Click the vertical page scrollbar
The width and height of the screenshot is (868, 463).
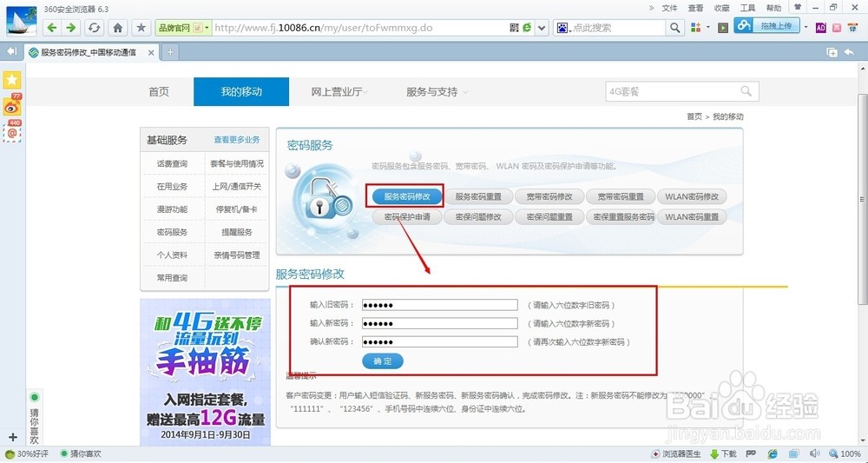pos(862,198)
